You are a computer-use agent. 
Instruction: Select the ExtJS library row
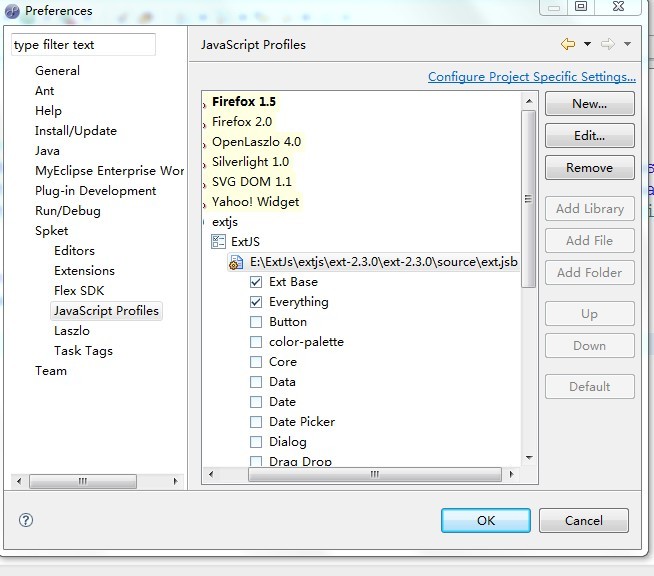pyautogui.click(x=236, y=241)
